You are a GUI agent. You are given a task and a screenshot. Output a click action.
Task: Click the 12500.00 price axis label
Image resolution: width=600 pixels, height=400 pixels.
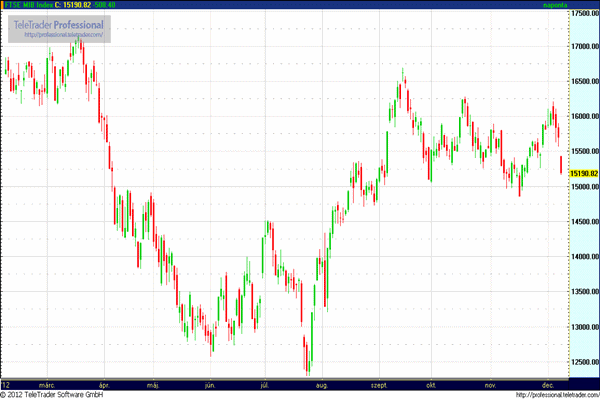[584, 362]
